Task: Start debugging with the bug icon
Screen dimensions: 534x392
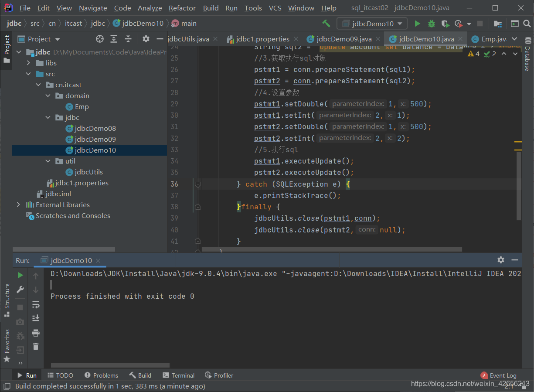Action: click(431, 24)
